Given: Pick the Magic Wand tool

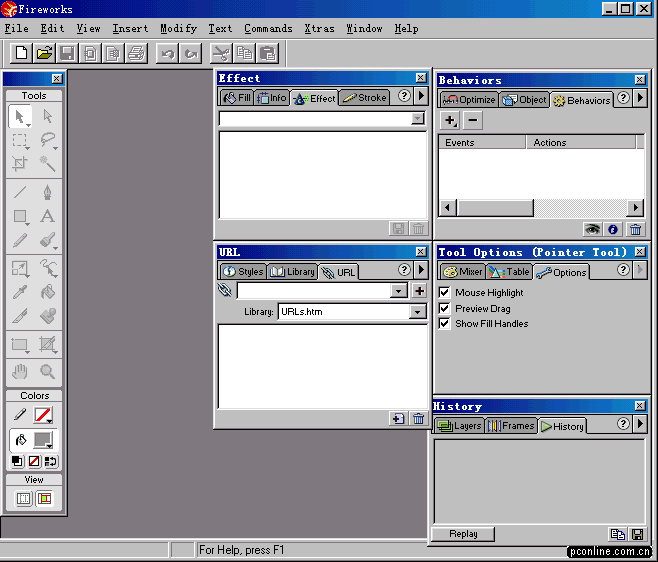Looking at the screenshot, I should [x=47, y=164].
